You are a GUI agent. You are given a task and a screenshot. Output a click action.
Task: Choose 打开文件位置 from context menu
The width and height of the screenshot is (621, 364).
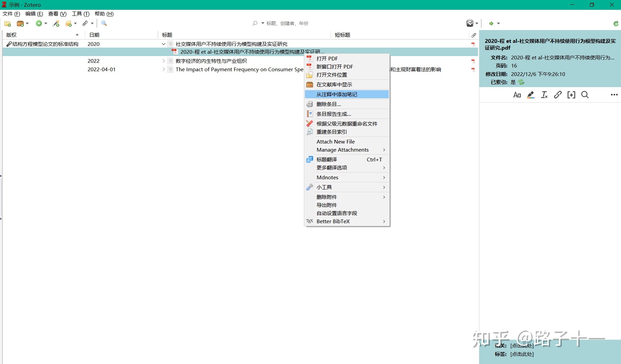(x=347, y=75)
